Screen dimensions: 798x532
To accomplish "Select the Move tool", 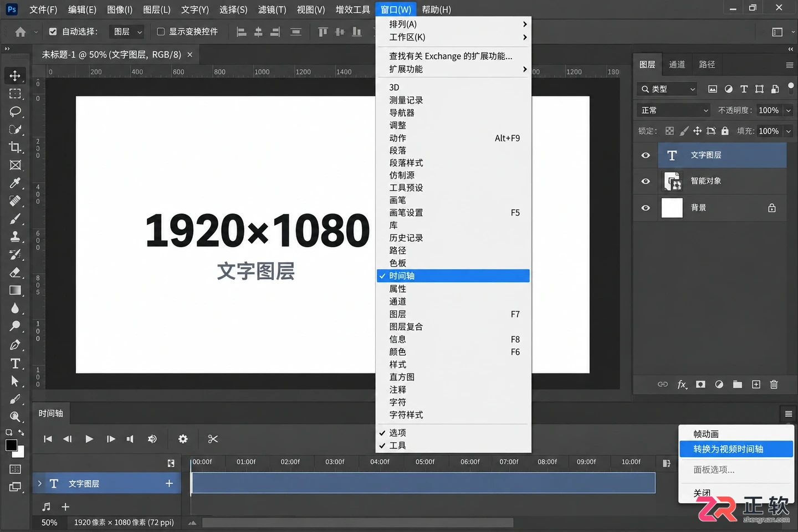I will pos(15,75).
